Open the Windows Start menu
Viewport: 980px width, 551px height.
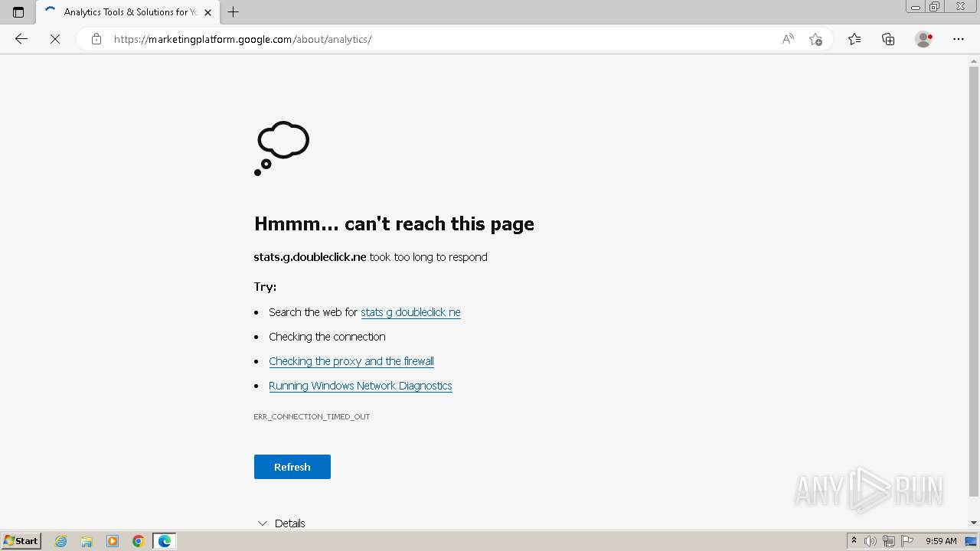[21, 540]
